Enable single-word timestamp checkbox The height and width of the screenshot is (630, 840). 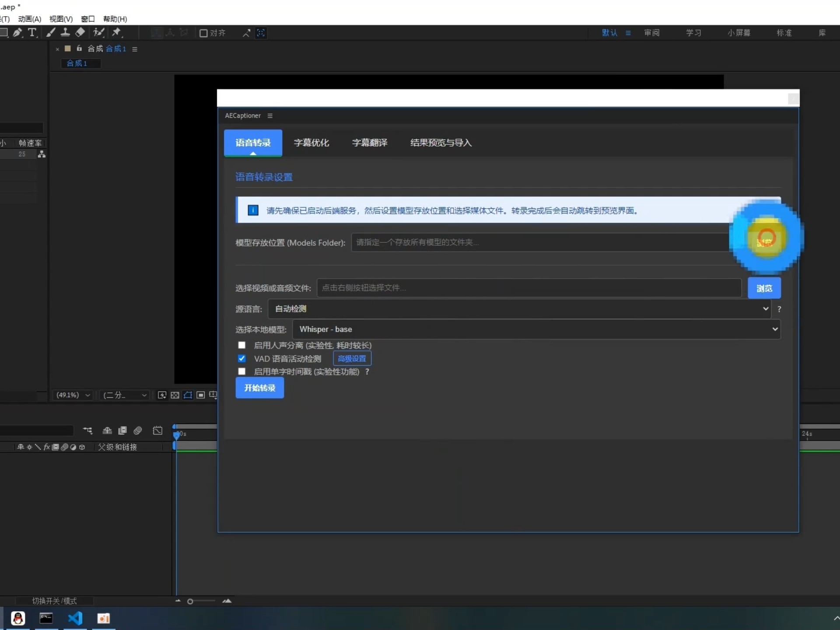point(241,371)
